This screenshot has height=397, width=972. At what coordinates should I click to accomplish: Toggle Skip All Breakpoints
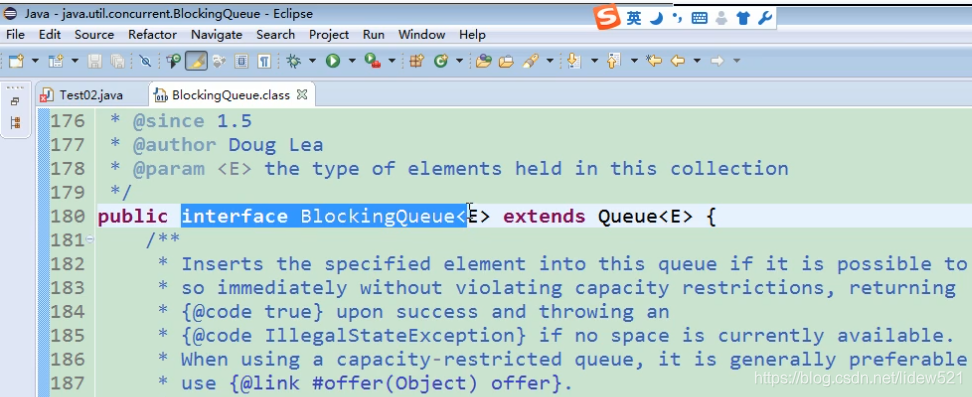coord(145,61)
